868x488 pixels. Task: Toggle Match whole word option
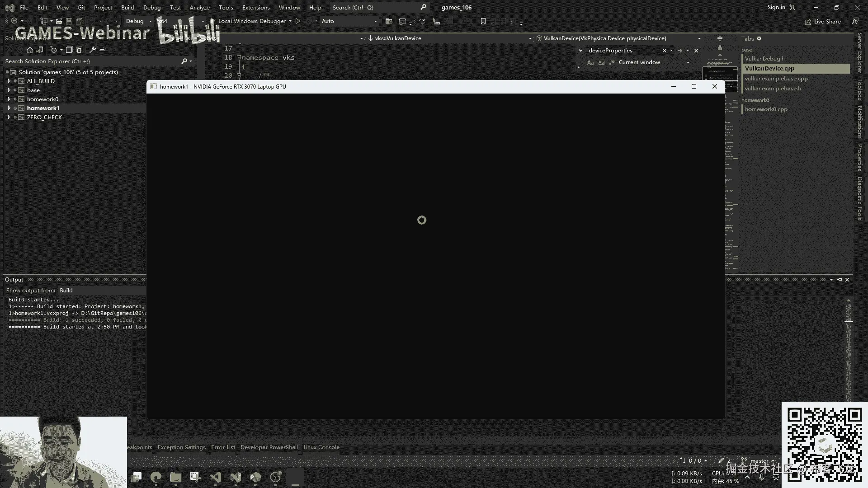click(x=601, y=62)
